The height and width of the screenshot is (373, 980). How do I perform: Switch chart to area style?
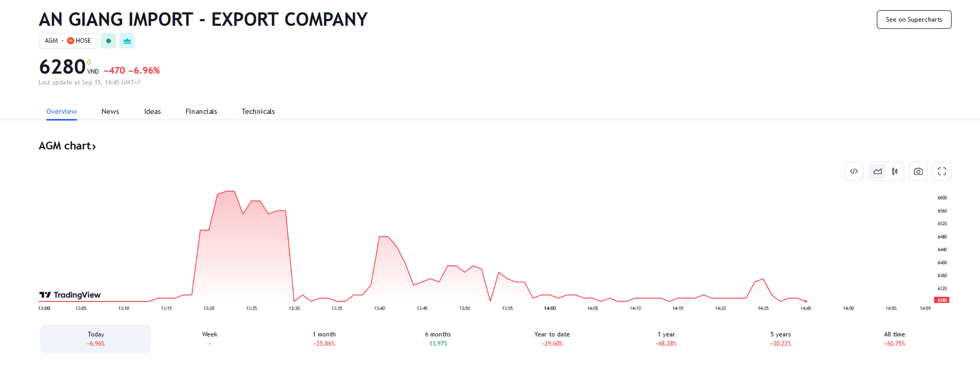coord(877,172)
